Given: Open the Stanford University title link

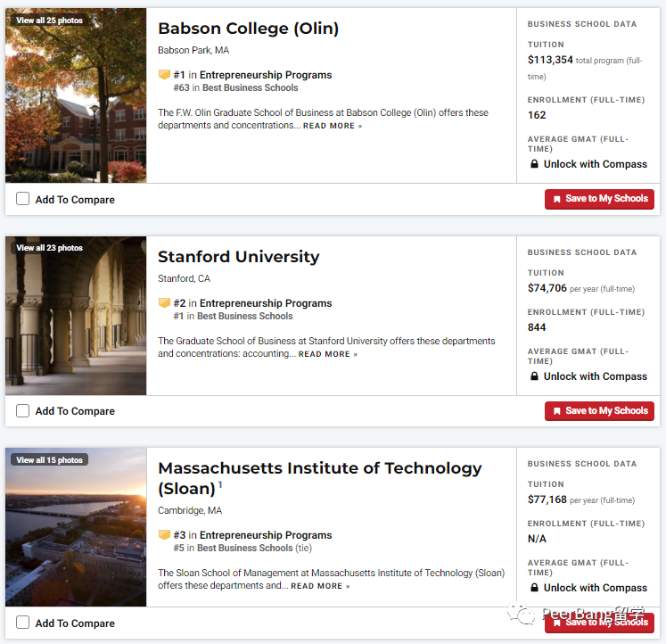Looking at the screenshot, I should point(238,257).
